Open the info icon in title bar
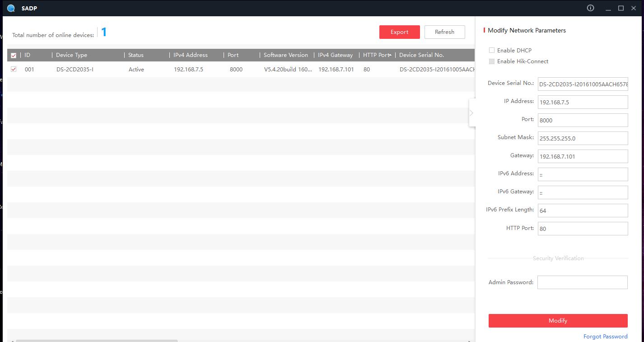The image size is (644, 342). [590, 8]
